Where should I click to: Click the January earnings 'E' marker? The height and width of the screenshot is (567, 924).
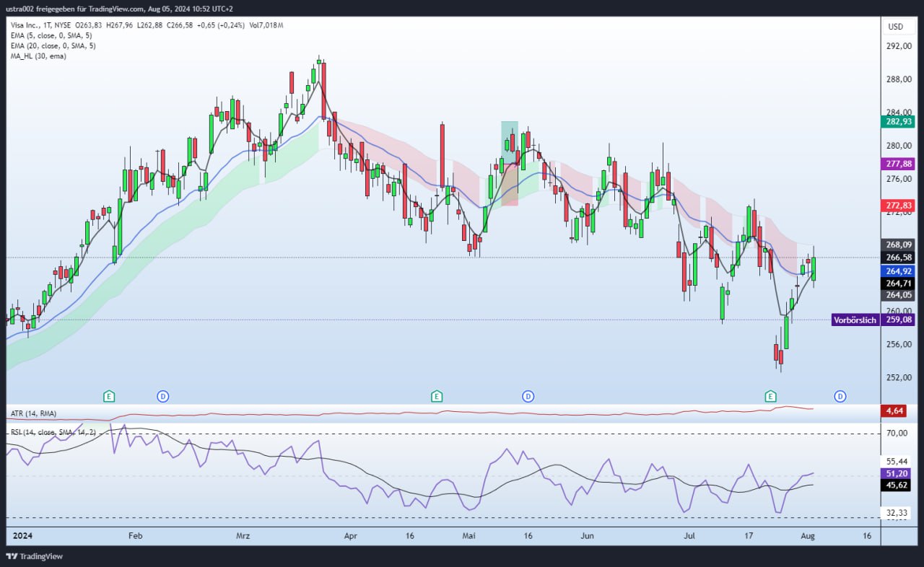[x=109, y=396]
